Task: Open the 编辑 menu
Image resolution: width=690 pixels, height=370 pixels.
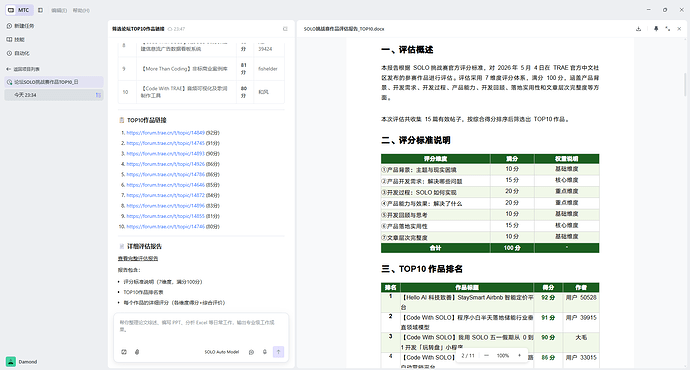Action: [59, 11]
